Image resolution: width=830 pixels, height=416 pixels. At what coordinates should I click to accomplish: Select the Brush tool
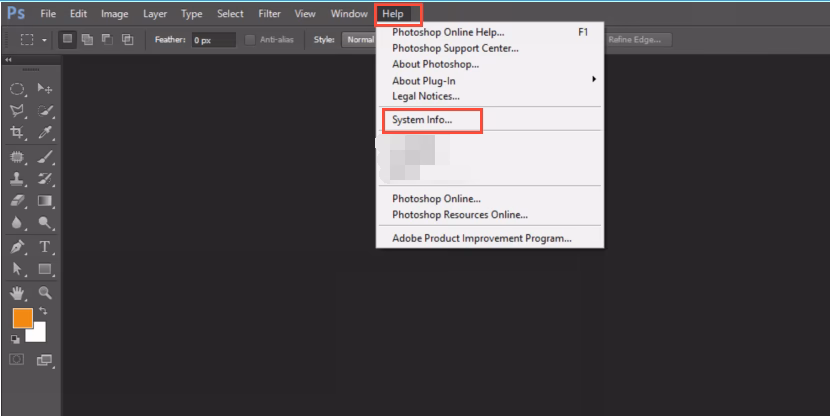(x=44, y=157)
